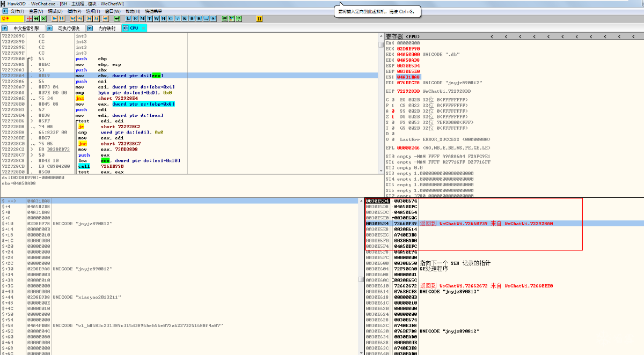Open Threads window via T icon

149,18
